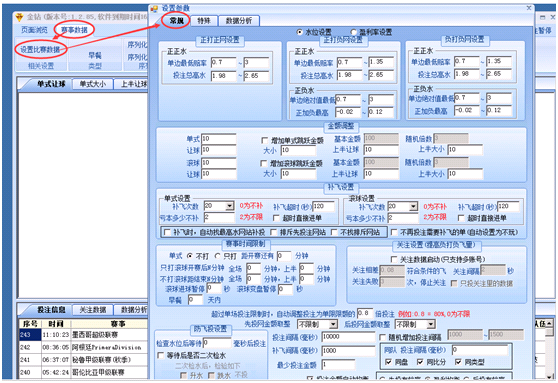Image resolution: width=558 pixels, height=383 pixels.
Task: Expand the 单式设置 补飞次数 dropdown
Action: point(230,206)
